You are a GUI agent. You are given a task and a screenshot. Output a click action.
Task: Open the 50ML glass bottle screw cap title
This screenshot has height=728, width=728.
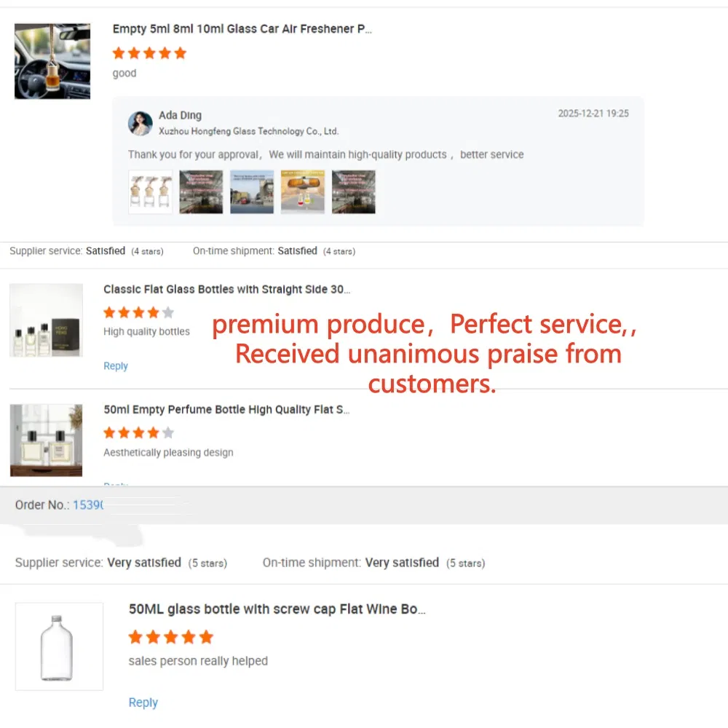[277, 609]
